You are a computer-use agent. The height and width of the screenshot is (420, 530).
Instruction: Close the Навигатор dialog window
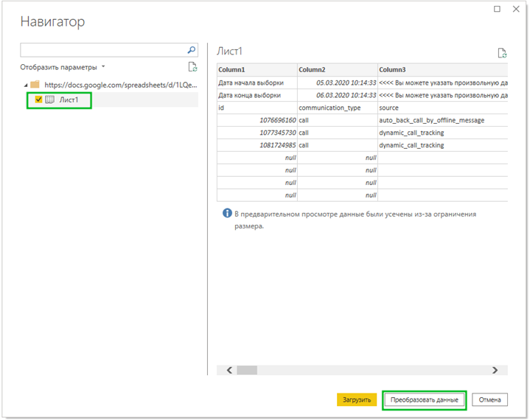pyautogui.click(x=517, y=9)
